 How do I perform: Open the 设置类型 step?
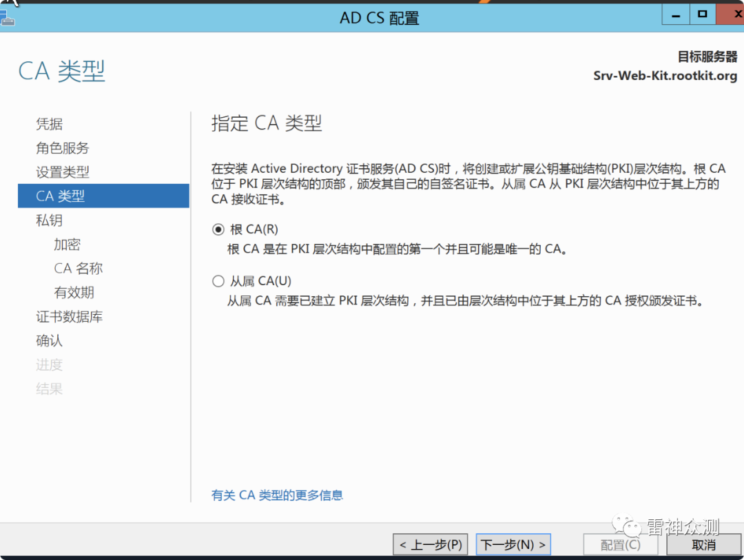[63, 172]
